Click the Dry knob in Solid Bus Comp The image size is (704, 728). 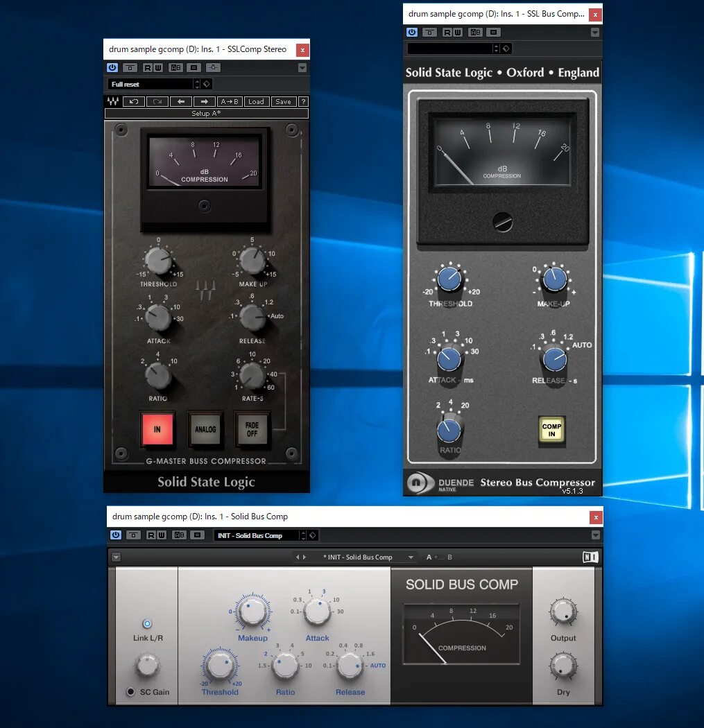point(563,666)
